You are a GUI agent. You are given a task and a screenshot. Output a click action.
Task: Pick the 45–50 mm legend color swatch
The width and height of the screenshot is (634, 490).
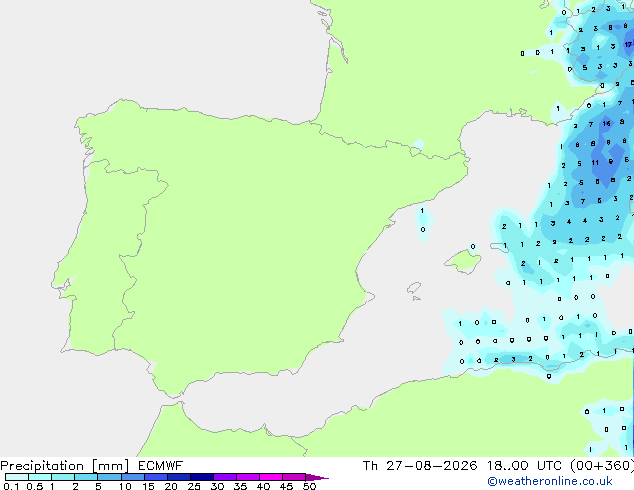click(x=294, y=477)
